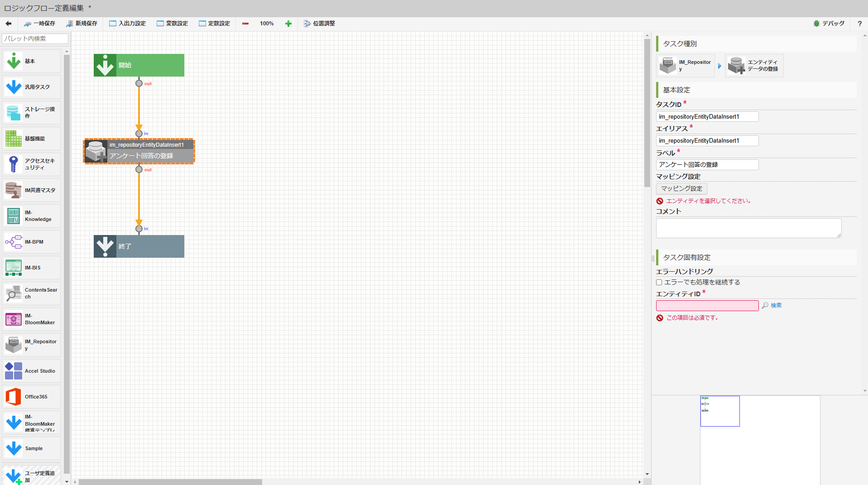Select the ストレージ操作 category icon
The width and height of the screenshot is (868, 485).
[14, 113]
